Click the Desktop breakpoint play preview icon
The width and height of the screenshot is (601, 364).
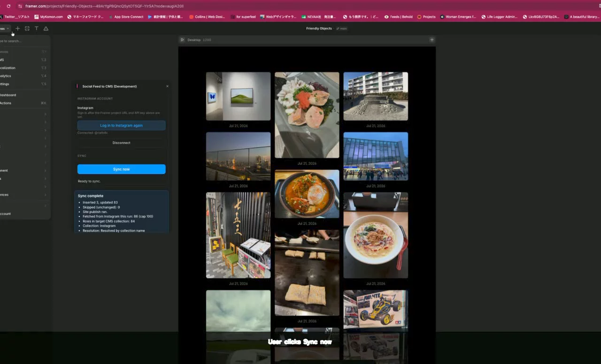[183, 39]
